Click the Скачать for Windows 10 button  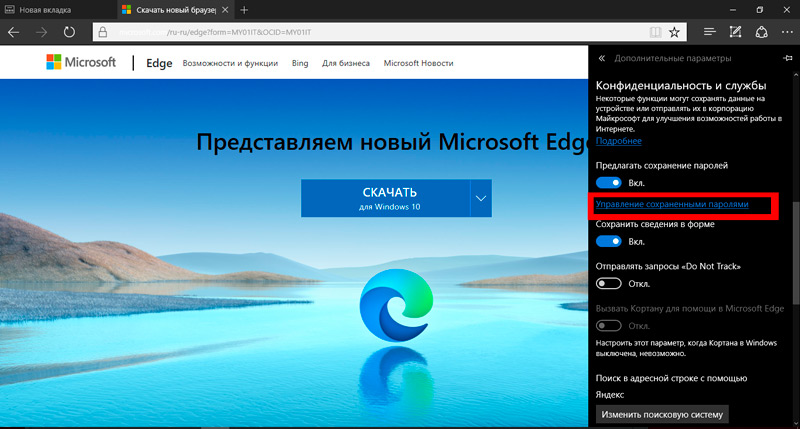tap(385, 198)
